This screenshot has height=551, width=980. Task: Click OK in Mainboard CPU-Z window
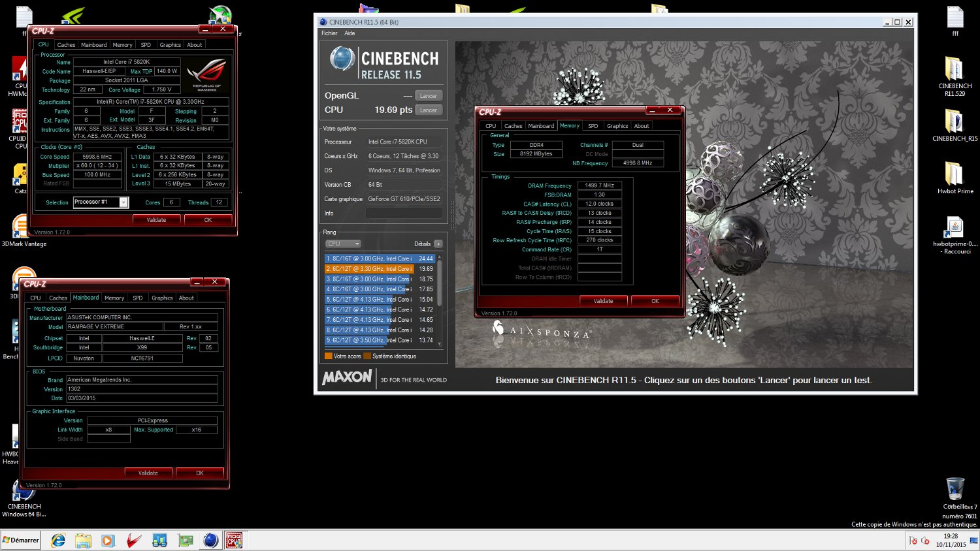coord(200,473)
